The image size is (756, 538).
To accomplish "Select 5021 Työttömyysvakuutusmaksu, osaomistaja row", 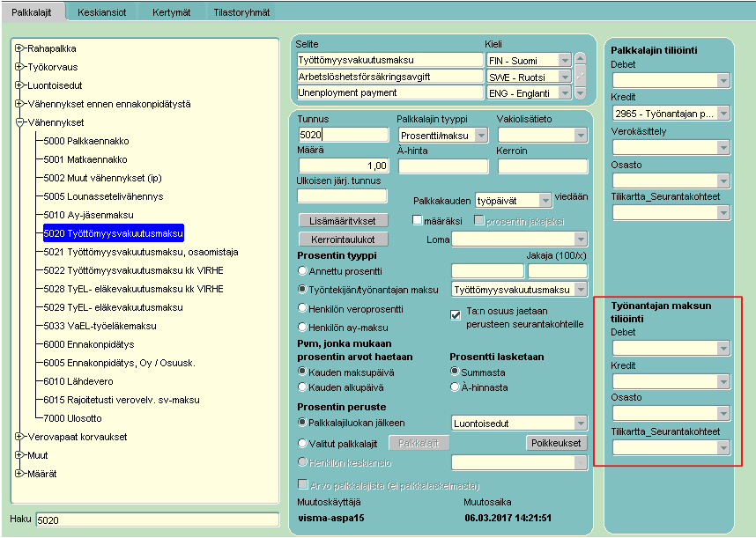I will tap(141, 252).
